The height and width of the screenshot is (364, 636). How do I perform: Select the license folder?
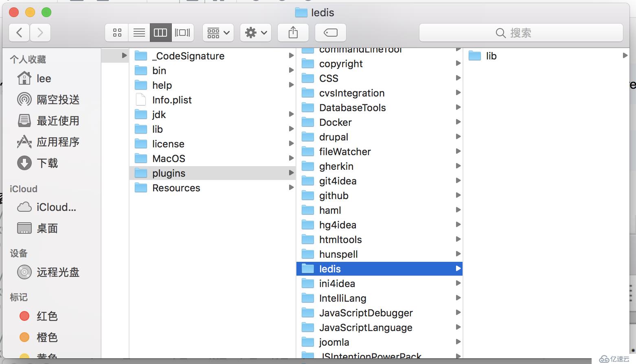click(x=213, y=144)
